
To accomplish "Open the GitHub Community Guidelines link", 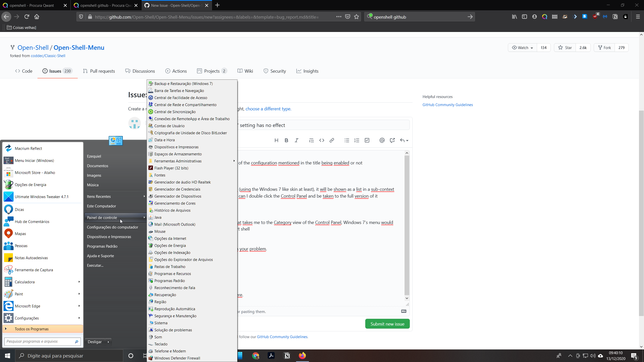I will [x=447, y=105].
